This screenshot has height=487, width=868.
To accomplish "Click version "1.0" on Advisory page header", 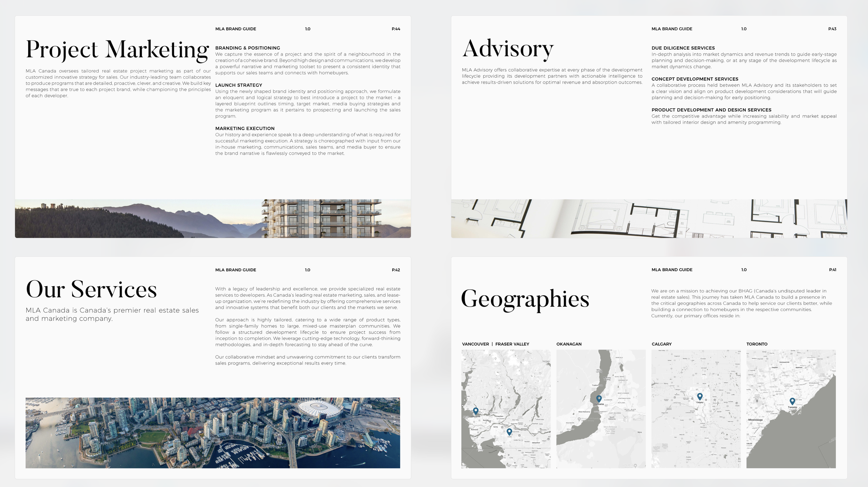I will (744, 29).
